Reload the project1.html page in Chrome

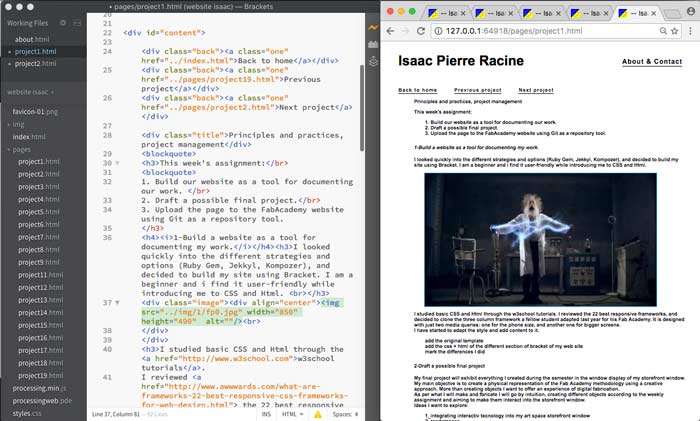coord(421,31)
